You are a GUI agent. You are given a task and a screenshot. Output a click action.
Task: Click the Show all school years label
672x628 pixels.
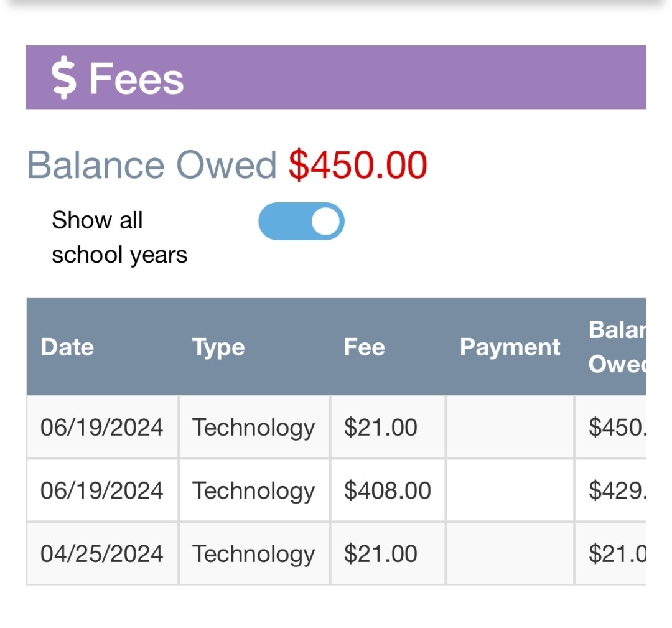point(119,237)
